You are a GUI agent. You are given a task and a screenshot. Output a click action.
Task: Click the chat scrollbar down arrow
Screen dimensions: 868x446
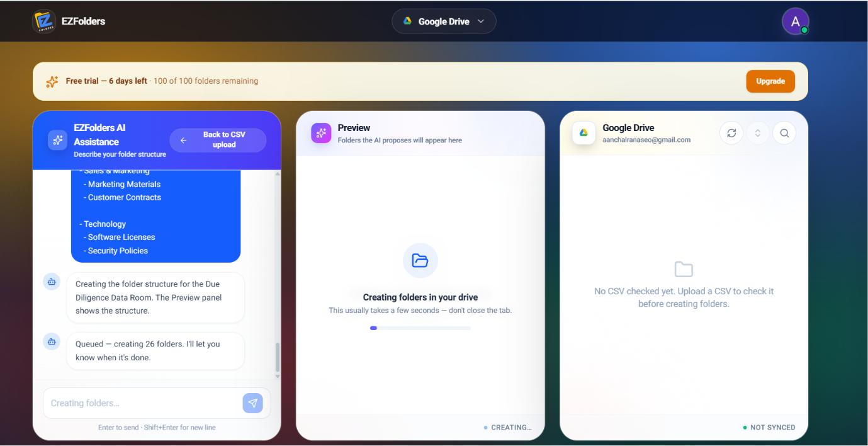[278, 377]
